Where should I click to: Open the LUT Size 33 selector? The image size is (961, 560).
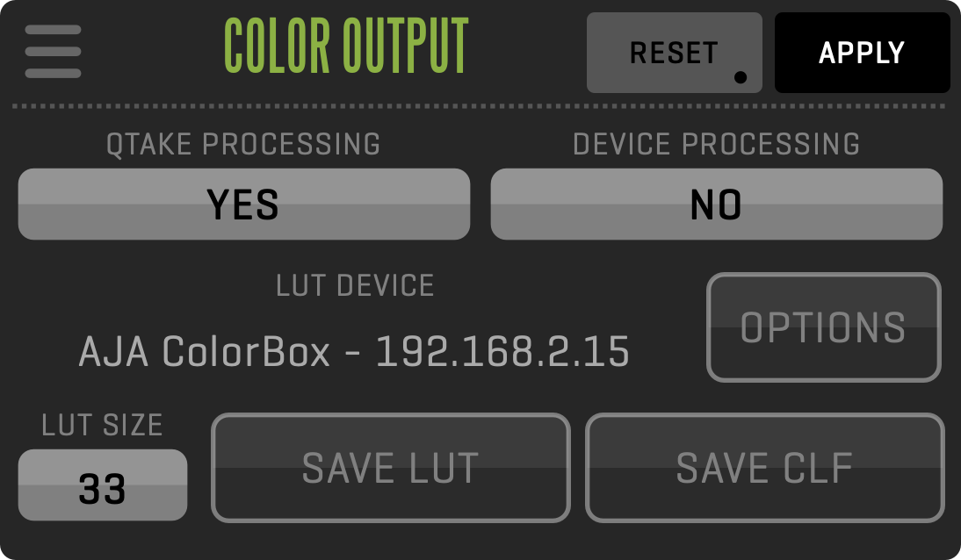(103, 485)
